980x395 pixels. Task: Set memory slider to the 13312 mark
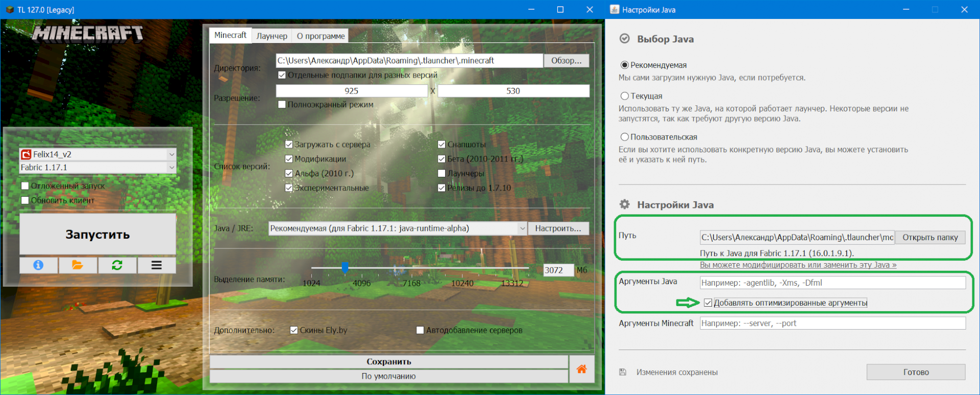click(512, 268)
